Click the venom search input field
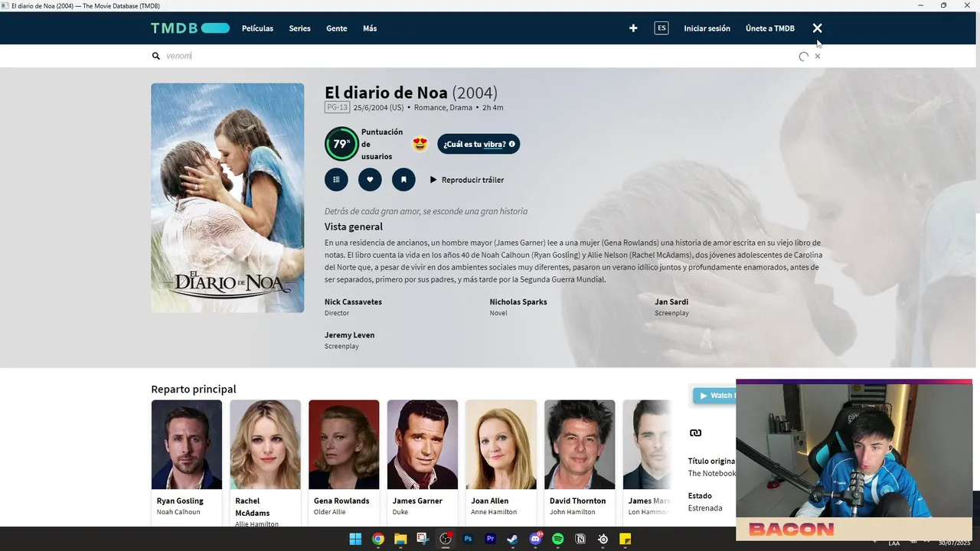 pyautogui.click(x=479, y=56)
